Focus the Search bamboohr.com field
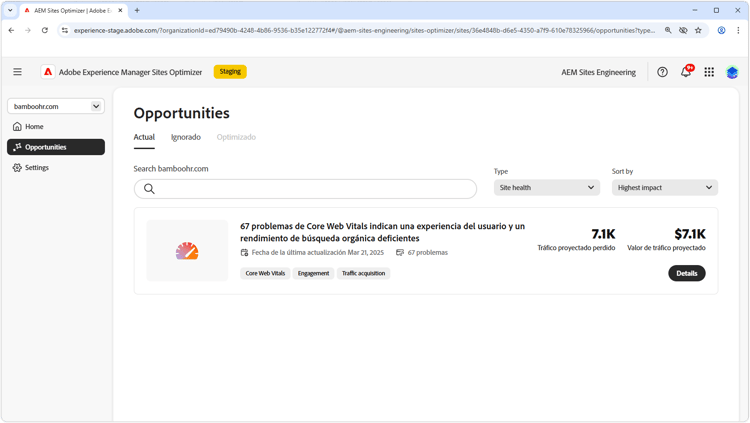Viewport: 750px width, 423px height. (305, 189)
